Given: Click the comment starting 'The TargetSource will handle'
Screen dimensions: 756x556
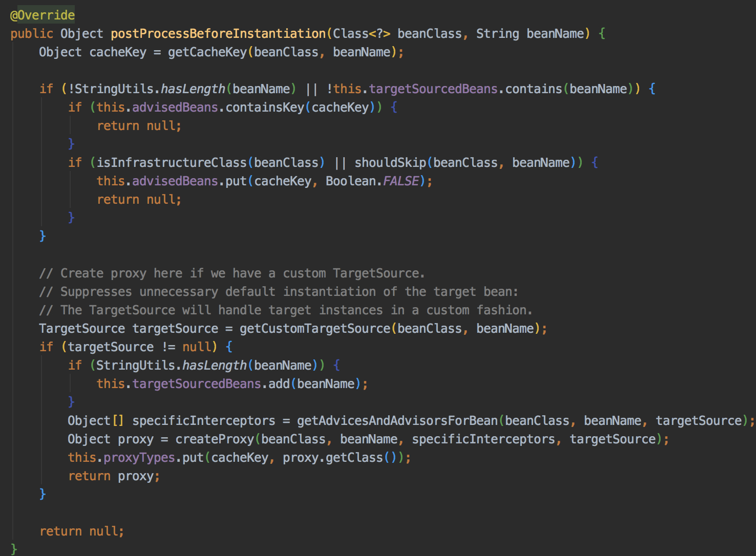Looking at the screenshot, I should pos(286,310).
